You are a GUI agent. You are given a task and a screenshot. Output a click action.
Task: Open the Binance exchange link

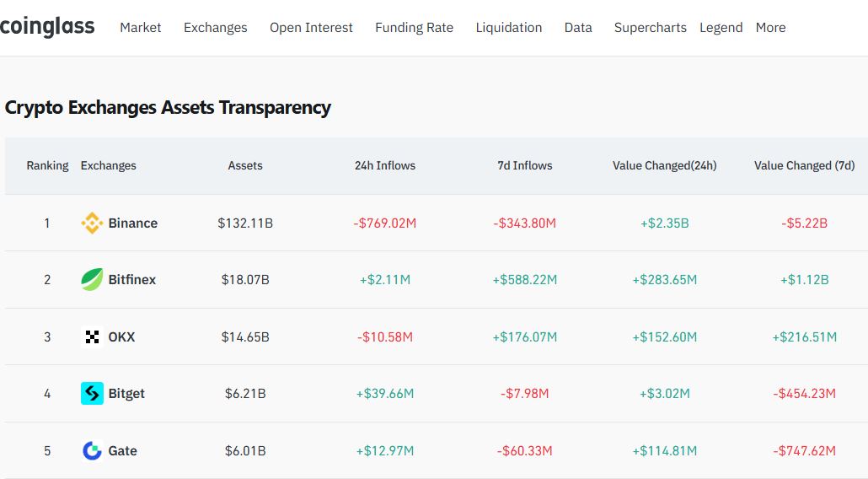tap(133, 223)
